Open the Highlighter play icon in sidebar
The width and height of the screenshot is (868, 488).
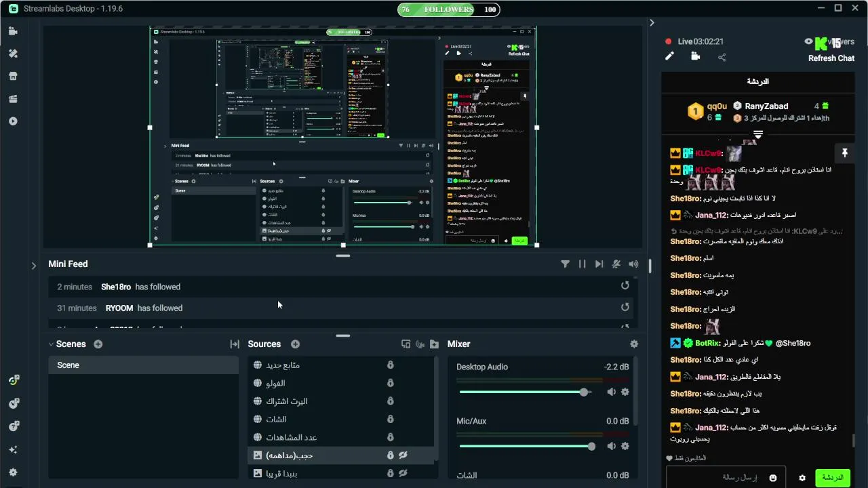pos(13,121)
